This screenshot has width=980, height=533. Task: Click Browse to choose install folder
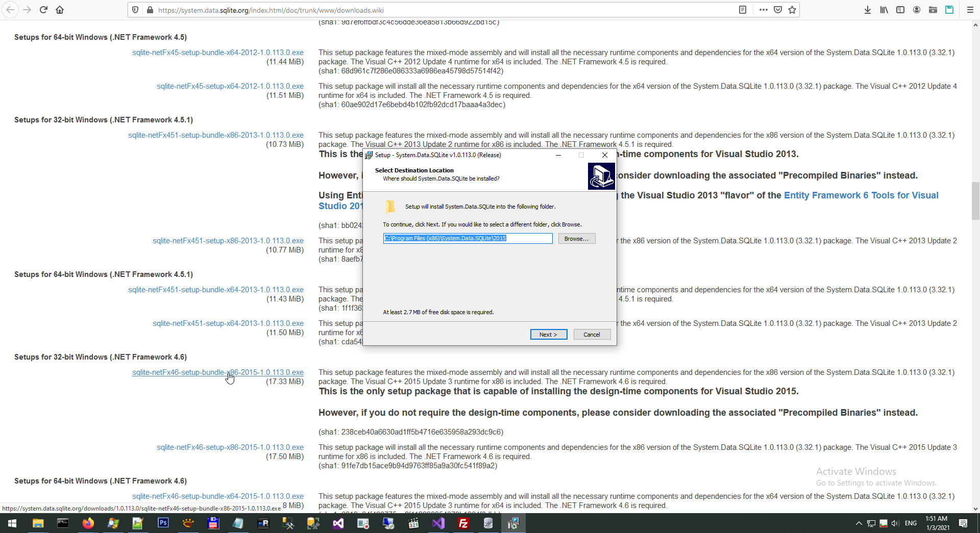(577, 239)
